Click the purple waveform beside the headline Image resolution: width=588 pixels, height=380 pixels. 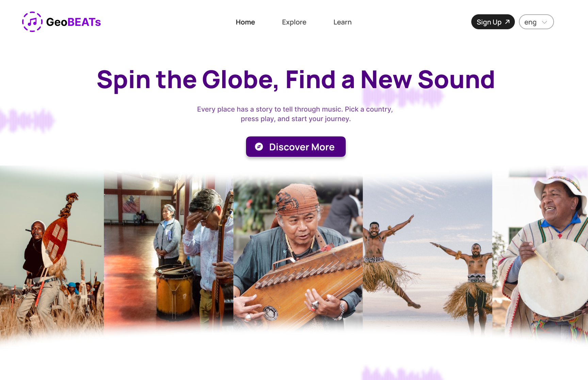point(403,97)
